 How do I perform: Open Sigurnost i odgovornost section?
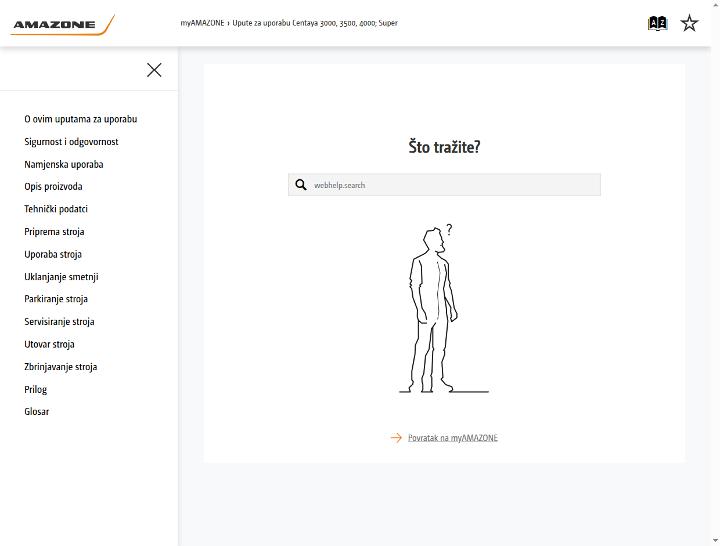(x=71, y=141)
